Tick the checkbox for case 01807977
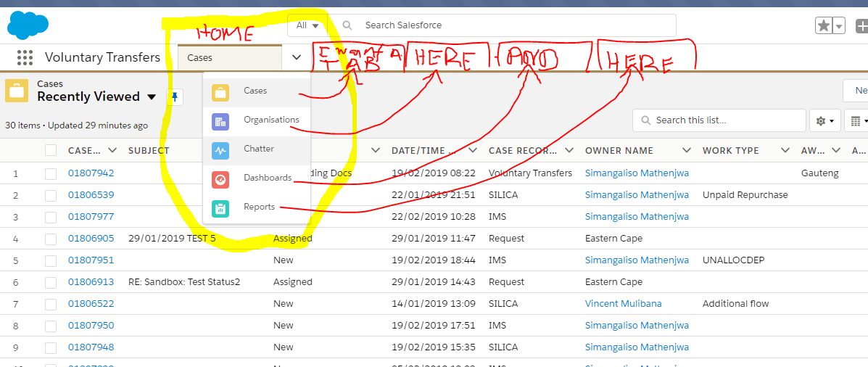Viewport: 868px width, 367px height. click(51, 217)
